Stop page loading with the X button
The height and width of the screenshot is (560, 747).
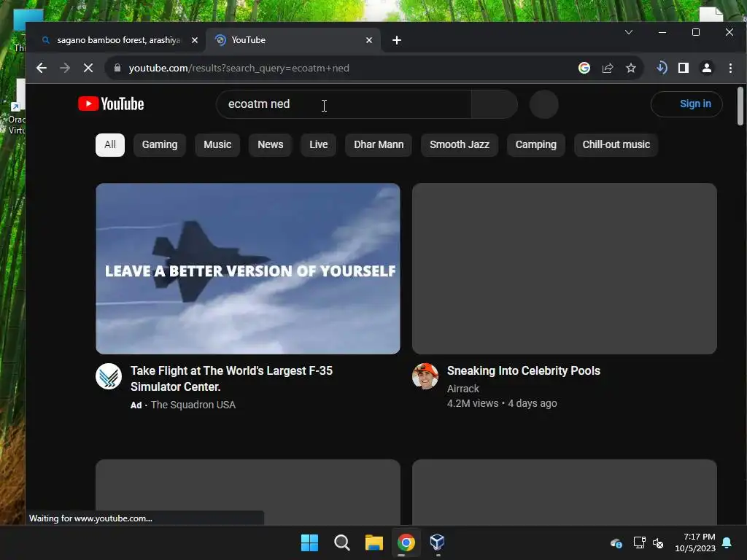88,68
